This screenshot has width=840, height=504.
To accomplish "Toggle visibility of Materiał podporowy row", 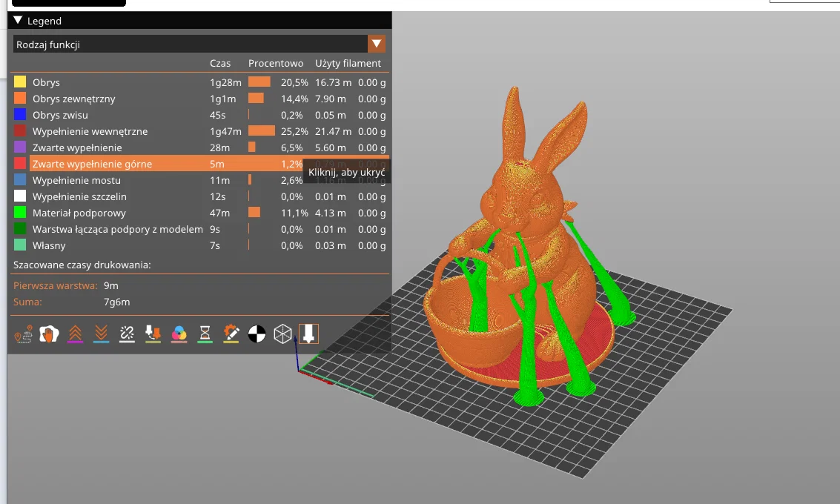I will point(199,213).
